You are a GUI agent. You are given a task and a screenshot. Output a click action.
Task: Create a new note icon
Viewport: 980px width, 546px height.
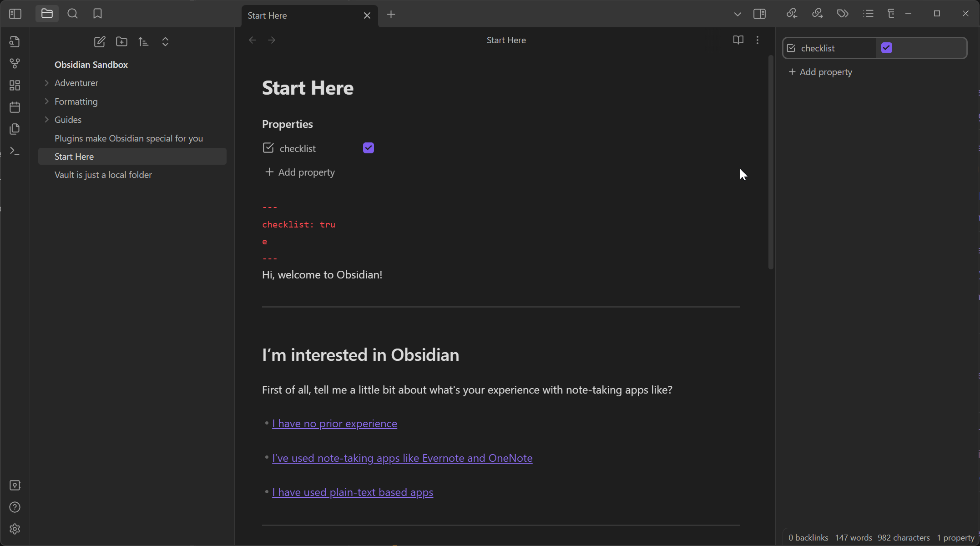tap(100, 42)
